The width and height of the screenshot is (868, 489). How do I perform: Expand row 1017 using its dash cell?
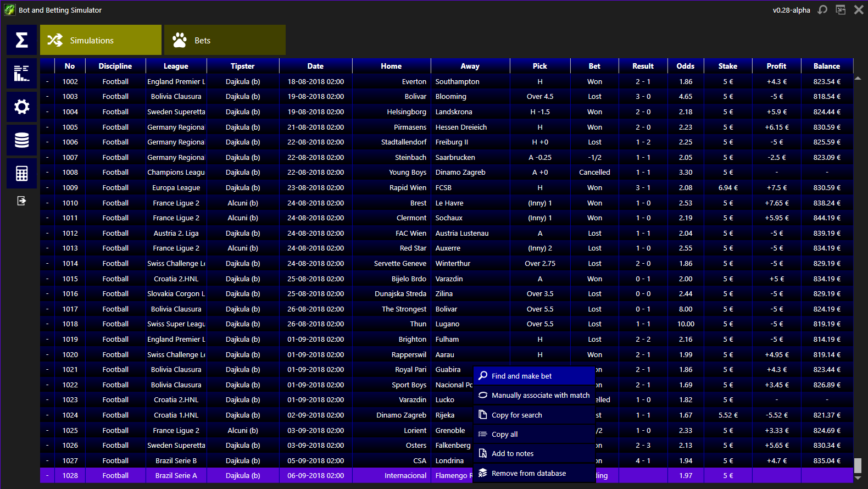47,309
